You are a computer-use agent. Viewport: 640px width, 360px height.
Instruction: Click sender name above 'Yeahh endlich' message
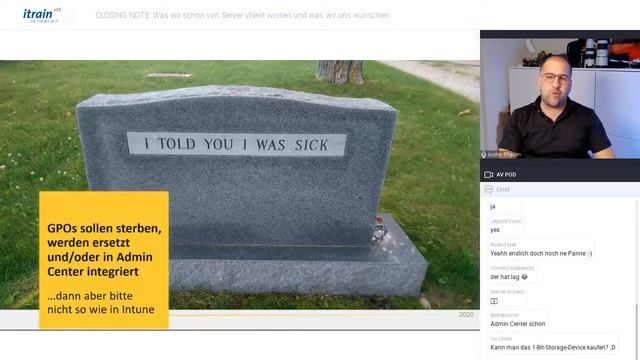tap(503, 244)
